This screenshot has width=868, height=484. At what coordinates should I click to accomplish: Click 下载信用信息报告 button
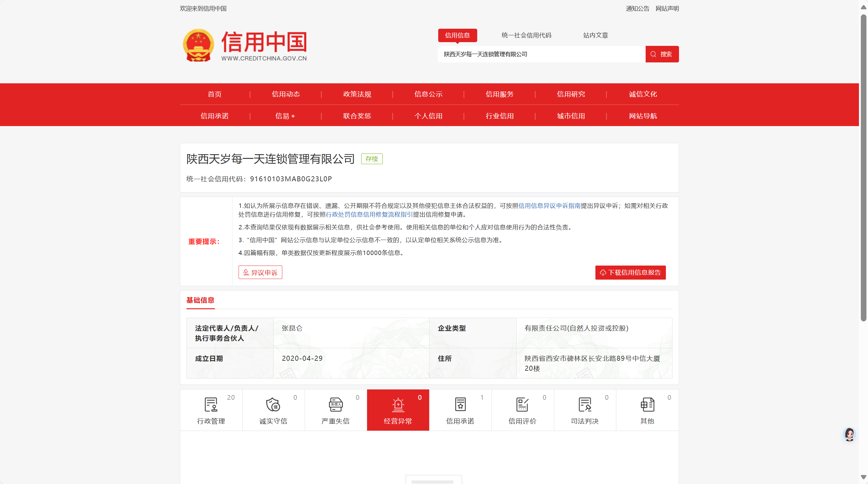(630, 273)
